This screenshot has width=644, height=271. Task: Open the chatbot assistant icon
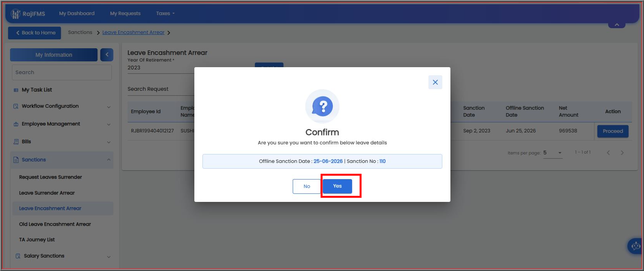coord(636,246)
